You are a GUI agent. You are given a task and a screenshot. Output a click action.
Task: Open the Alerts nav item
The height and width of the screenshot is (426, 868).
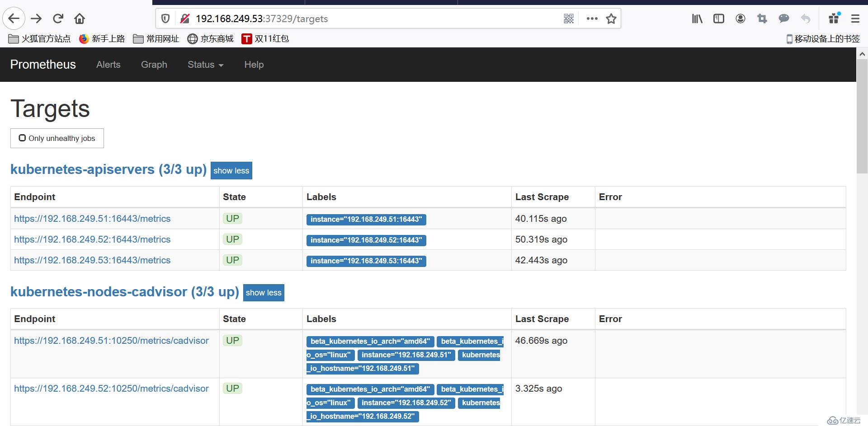click(108, 65)
